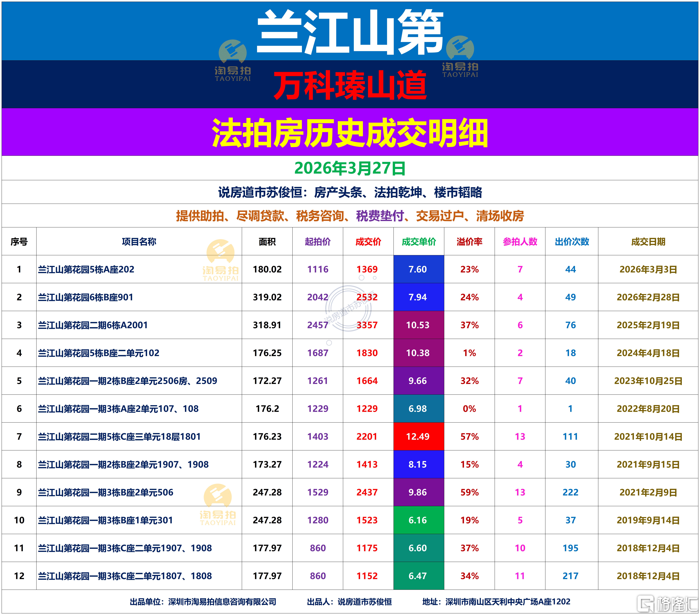This screenshot has height=615, width=700.
Task: Select the 成交价 column header
Action: tap(368, 242)
